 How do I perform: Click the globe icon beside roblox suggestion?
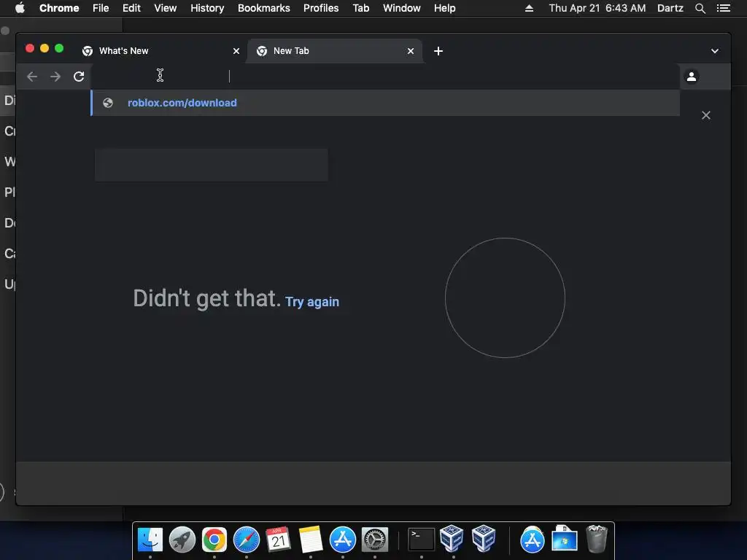pos(108,103)
